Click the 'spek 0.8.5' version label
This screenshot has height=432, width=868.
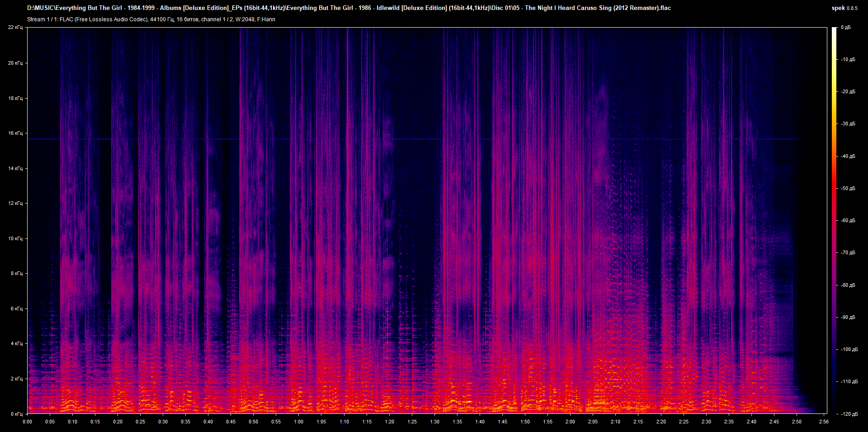[x=844, y=8]
